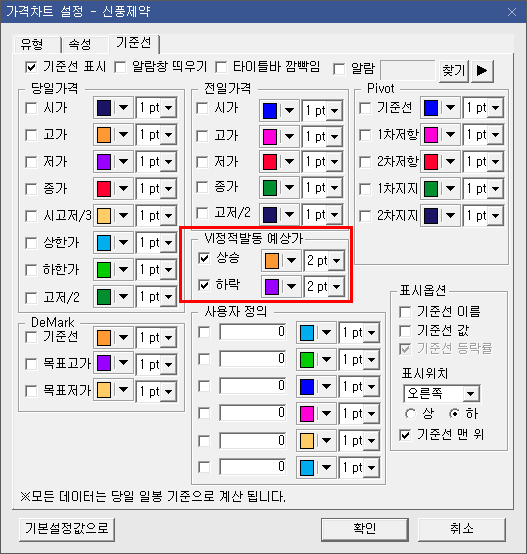Open second 사용자 정의 green color dropdown arrow
This screenshot has width=527, height=554.
(x=326, y=360)
